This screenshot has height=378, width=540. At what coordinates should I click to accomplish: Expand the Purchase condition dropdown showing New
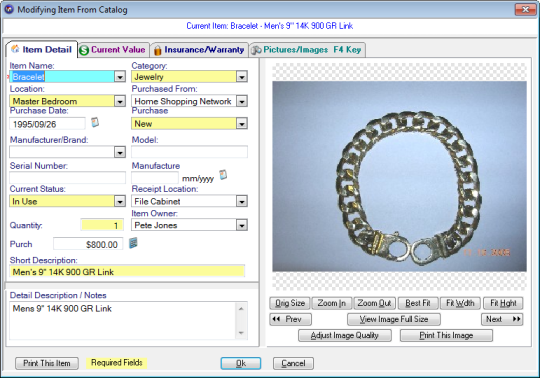[242, 124]
